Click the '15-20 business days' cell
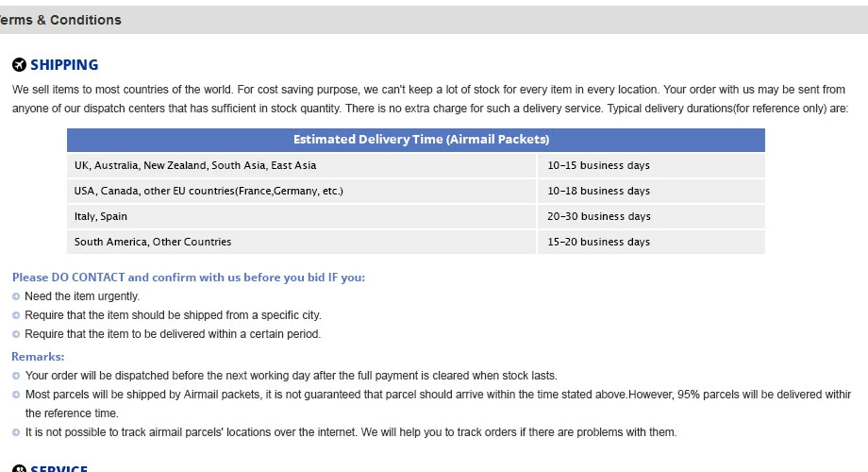This screenshot has width=868, height=472. point(651,242)
